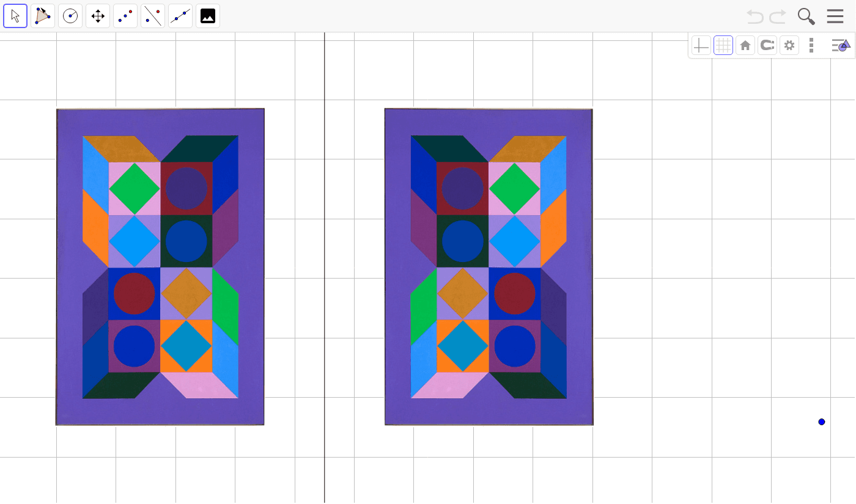Toggle the style bar button

tap(841, 45)
